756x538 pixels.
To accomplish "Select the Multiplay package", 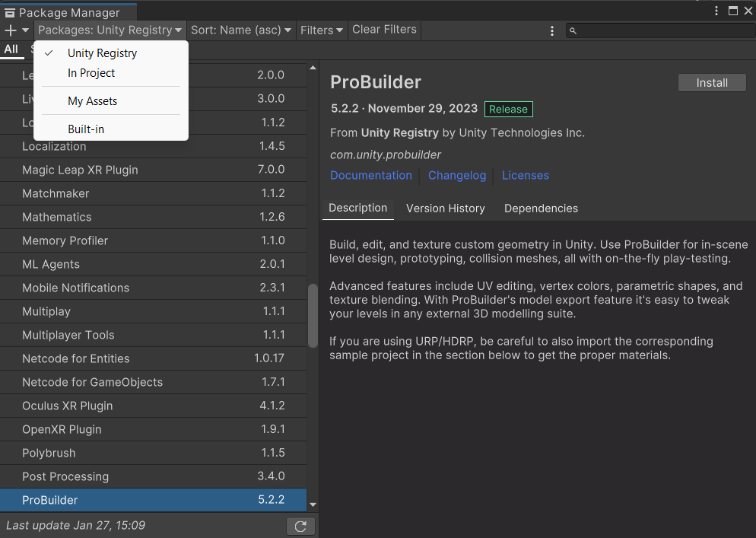I will tap(154, 312).
